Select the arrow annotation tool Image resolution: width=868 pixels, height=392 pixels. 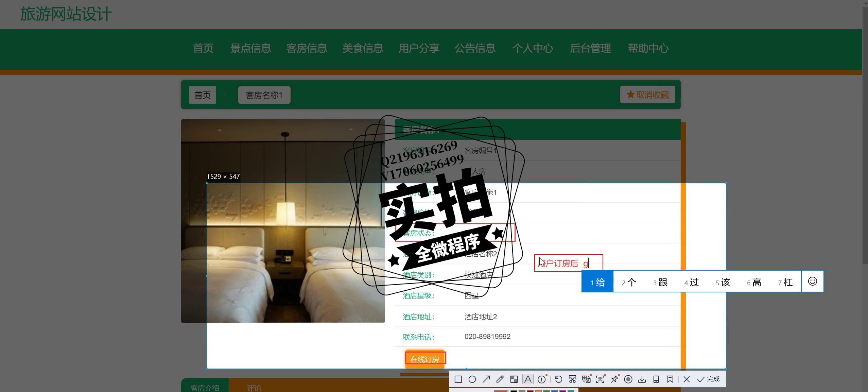tap(486, 379)
